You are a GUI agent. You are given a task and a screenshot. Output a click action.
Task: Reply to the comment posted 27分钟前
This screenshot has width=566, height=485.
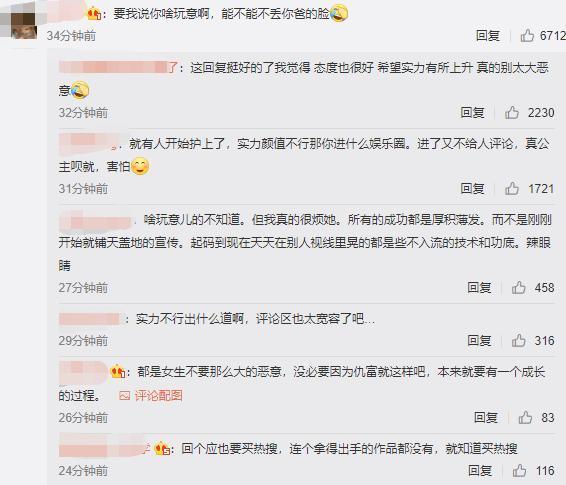pos(479,288)
